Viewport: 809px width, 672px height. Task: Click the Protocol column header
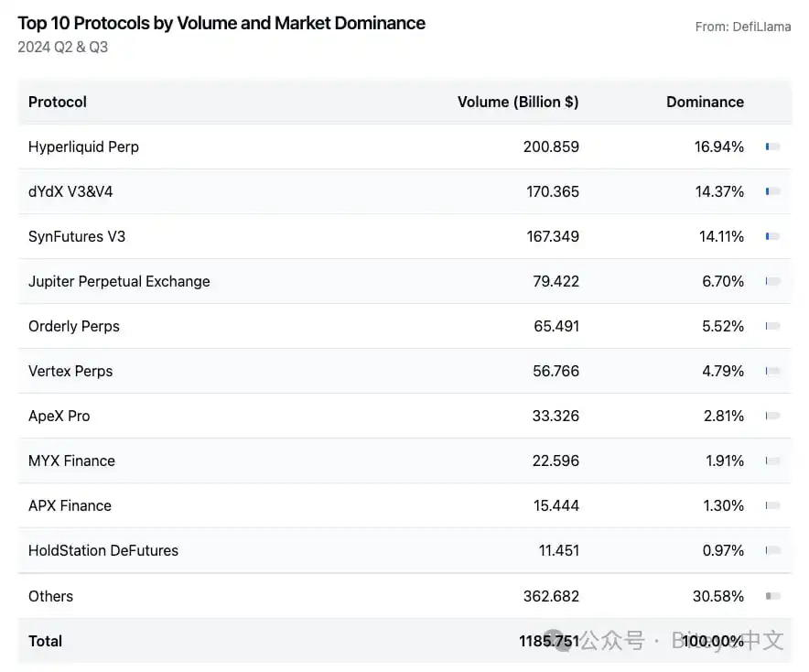pyautogui.click(x=58, y=102)
